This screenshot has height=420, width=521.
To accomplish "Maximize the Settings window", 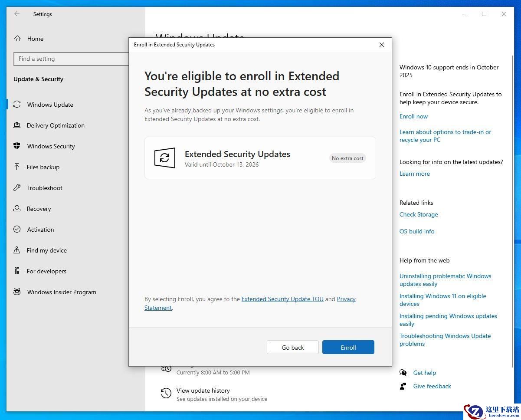I will pos(484,14).
